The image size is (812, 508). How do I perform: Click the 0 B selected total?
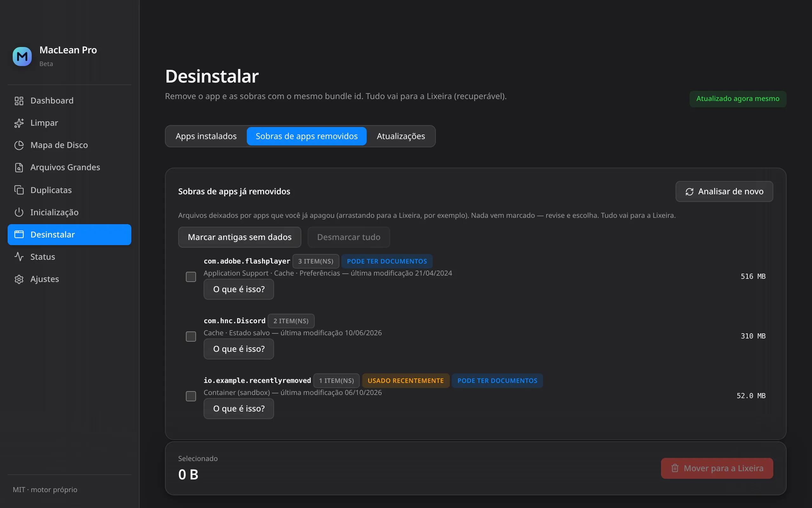coord(188,474)
